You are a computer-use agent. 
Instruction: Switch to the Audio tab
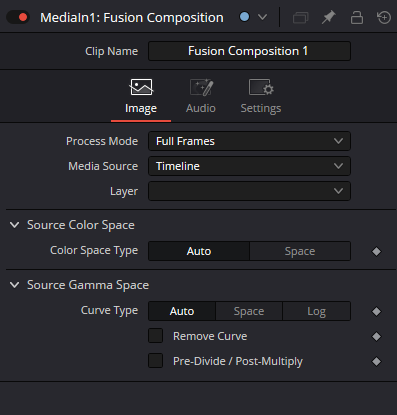pos(201,97)
